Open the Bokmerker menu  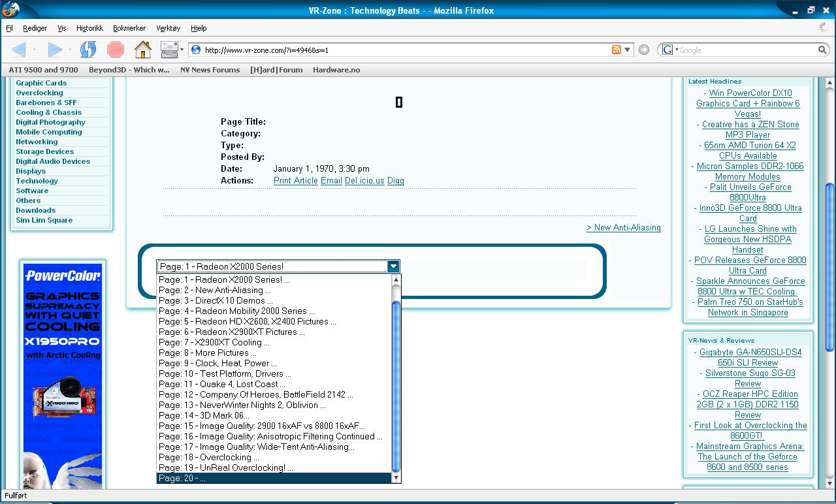pos(129,28)
